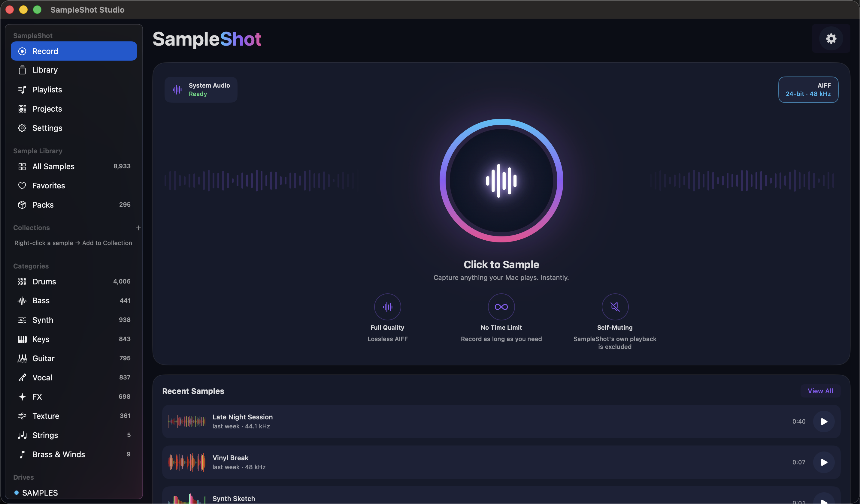Viewport: 860px width, 504px height.
Task: Click the big circular sample record button
Action: coord(501,180)
